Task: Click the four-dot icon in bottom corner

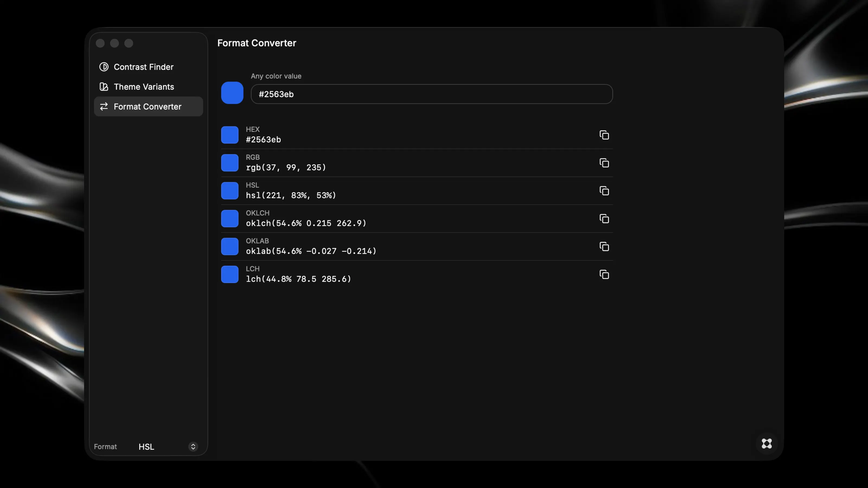Action: coord(767,444)
